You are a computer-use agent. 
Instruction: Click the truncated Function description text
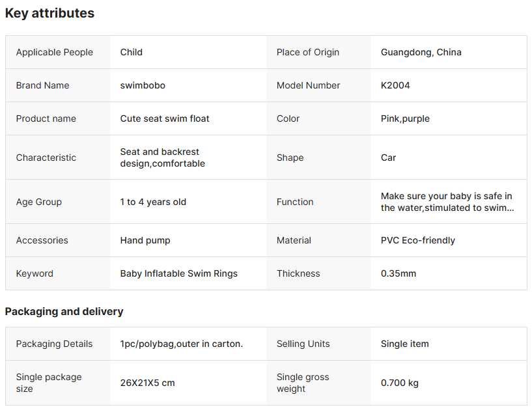[447, 202]
